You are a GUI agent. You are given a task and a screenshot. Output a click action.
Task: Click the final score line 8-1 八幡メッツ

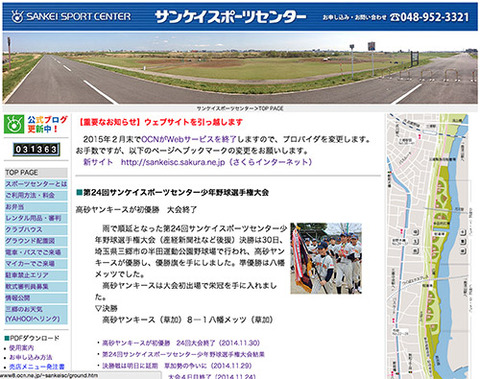click(x=188, y=320)
